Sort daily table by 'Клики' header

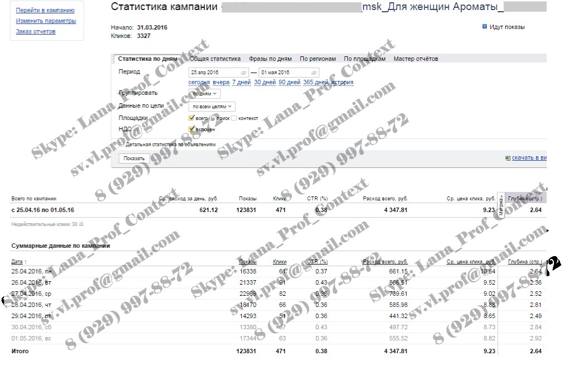click(x=280, y=262)
